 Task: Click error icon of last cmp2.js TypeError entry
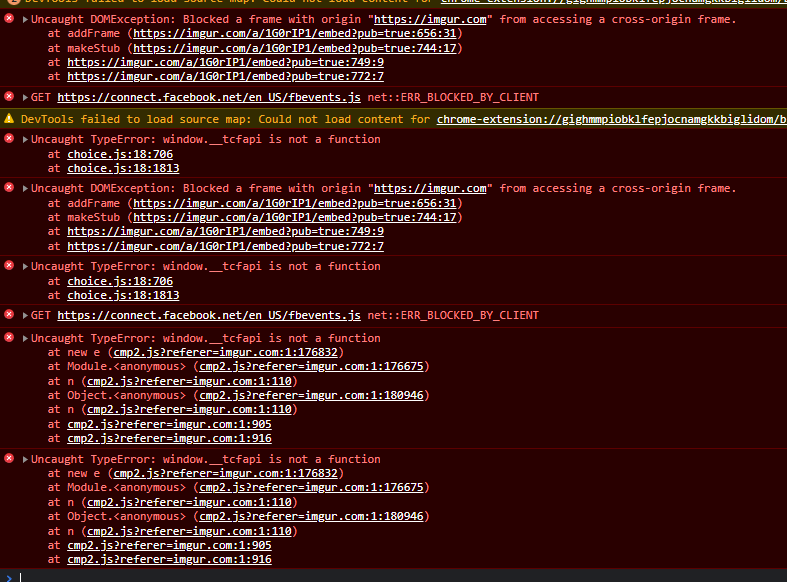(x=9, y=459)
